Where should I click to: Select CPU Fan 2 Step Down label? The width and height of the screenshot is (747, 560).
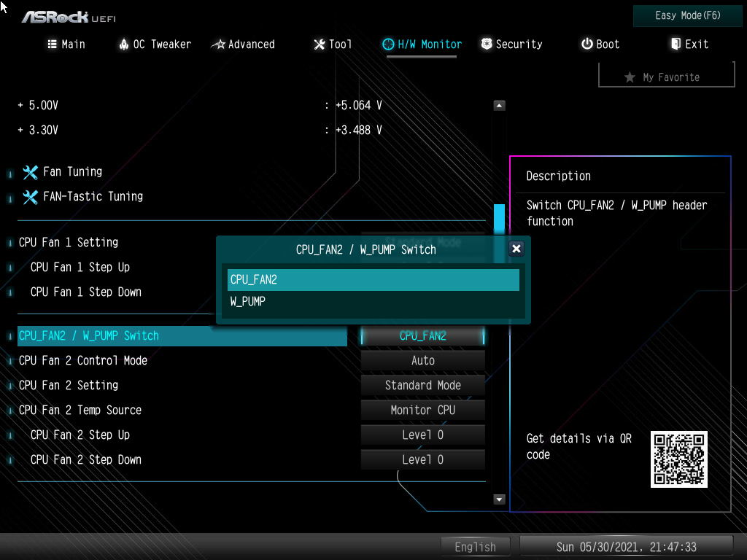click(86, 459)
